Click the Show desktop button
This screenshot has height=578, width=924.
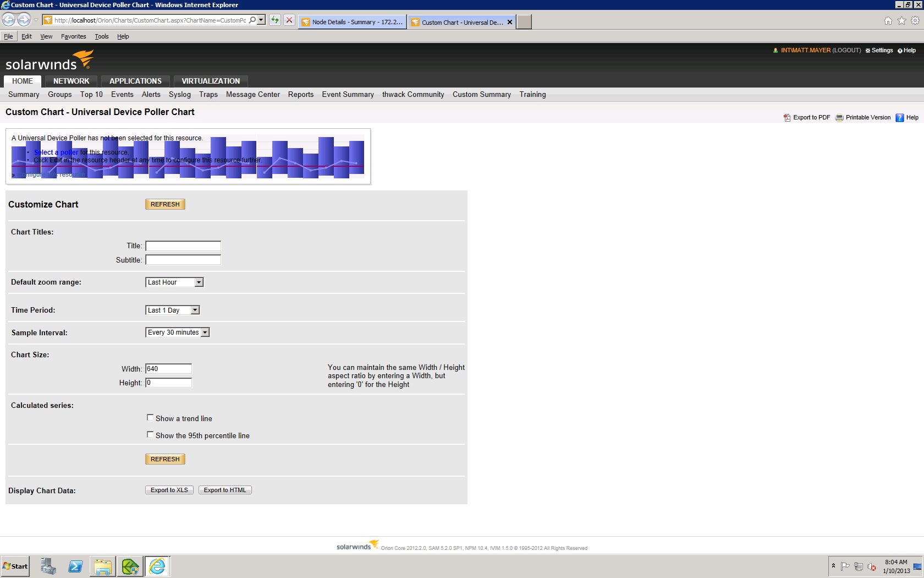point(917,566)
